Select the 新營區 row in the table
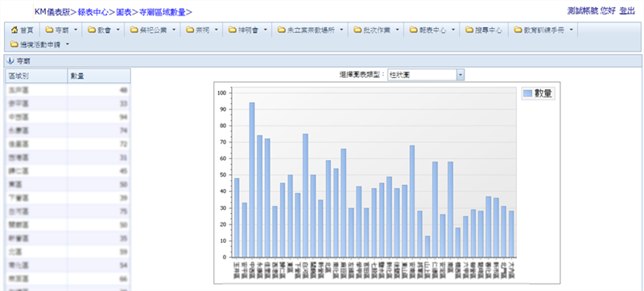 68,238
